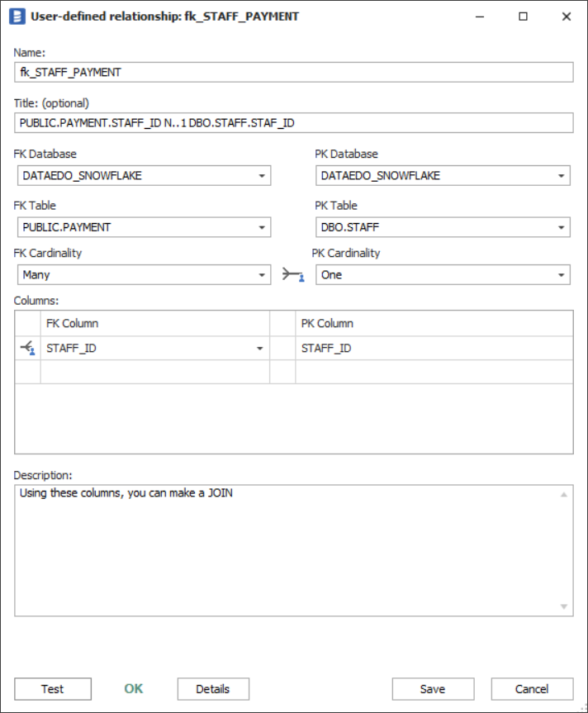Viewport: 588px width, 713px height.
Task: Open the PK Cardinality One dropdown
Action: pyautogui.click(x=561, y=275)
